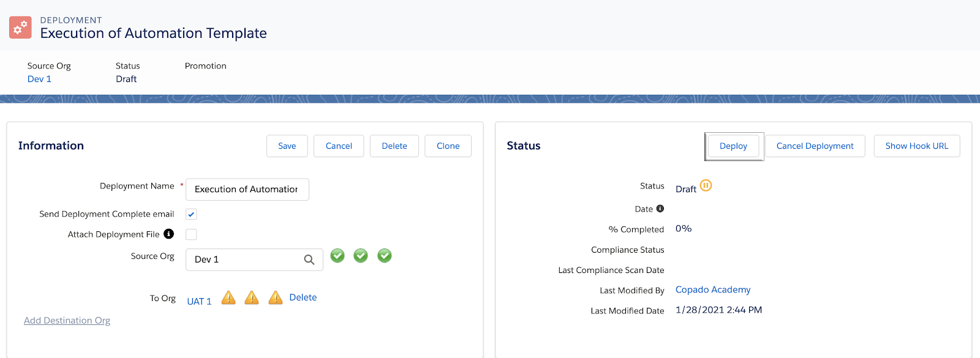Clone this deployment
980x358 pixels.
coord(448,146)
